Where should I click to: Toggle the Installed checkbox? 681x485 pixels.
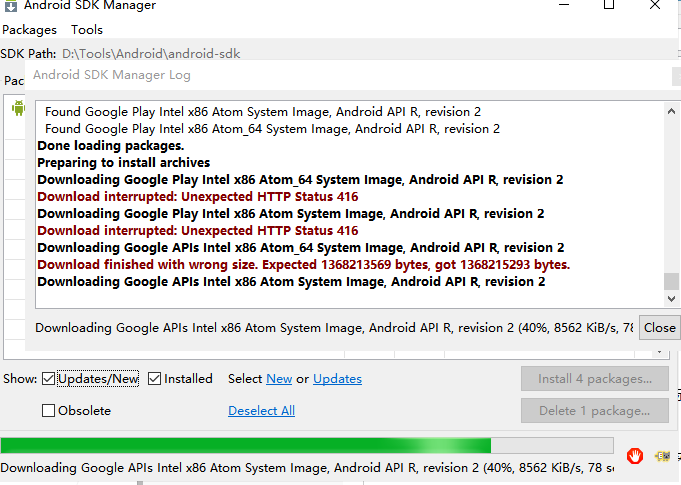[154, 379]
